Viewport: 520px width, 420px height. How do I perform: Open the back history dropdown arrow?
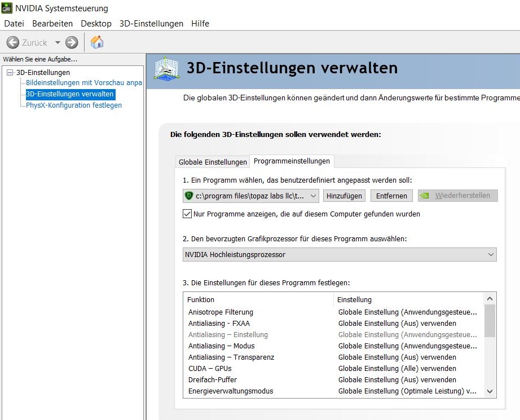(58, 43)
